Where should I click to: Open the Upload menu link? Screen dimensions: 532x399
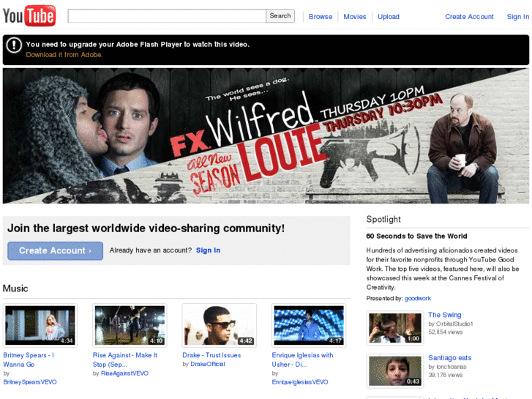[389, 17]
